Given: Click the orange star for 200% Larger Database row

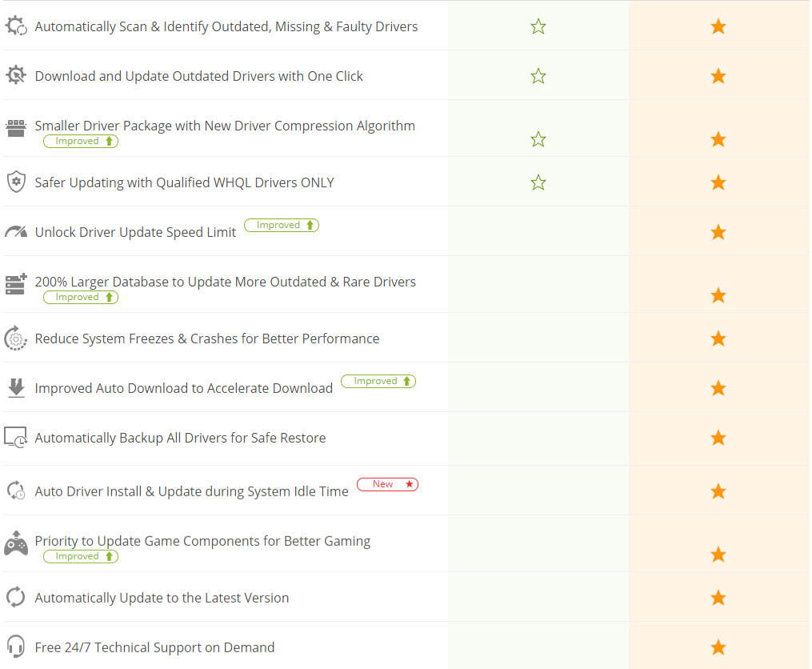Looking at the screenshot, I should click(x=718, y=295).
